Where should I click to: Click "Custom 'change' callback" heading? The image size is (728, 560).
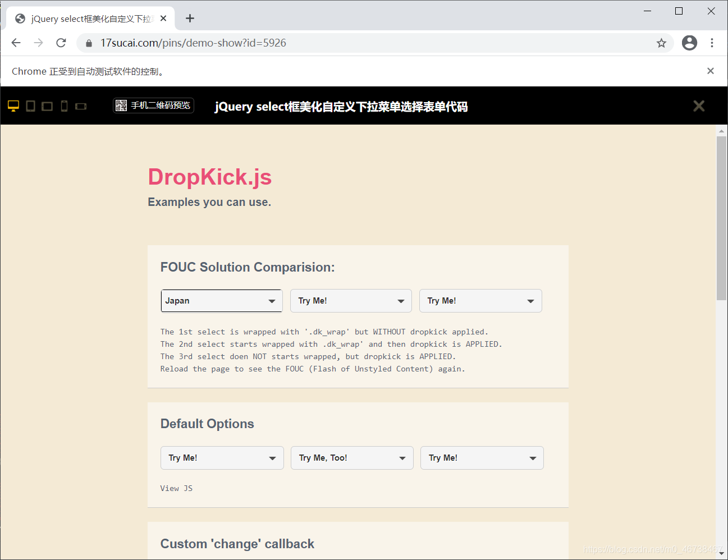pyautogui.click(x=237, y=544)
